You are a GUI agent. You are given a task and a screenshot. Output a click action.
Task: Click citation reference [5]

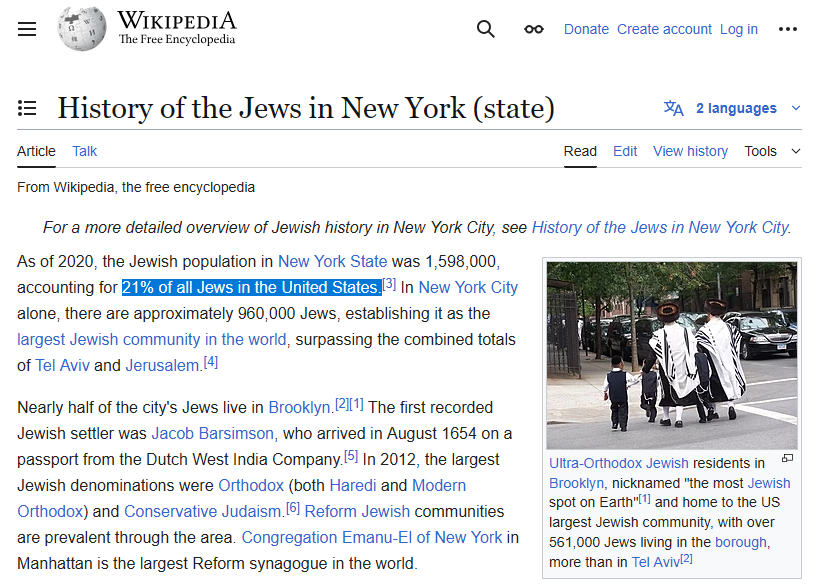click(x=351, y=456)
